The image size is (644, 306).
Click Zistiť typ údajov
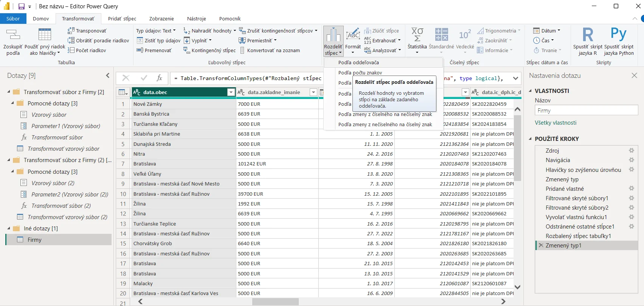[158, 40]
